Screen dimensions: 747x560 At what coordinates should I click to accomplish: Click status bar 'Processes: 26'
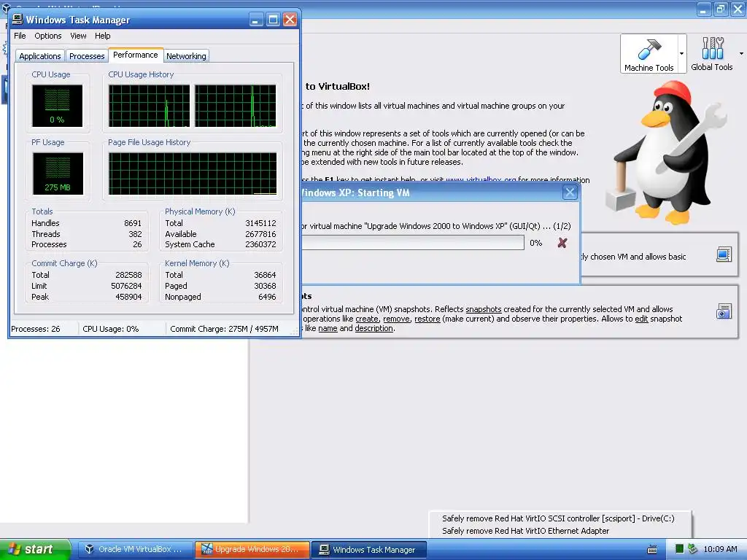click(36, 329)
